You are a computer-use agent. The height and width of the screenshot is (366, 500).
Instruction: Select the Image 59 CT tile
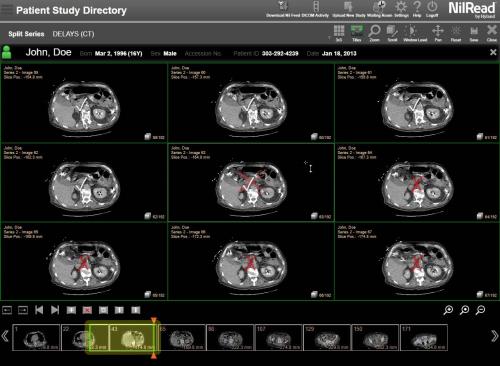84,103
